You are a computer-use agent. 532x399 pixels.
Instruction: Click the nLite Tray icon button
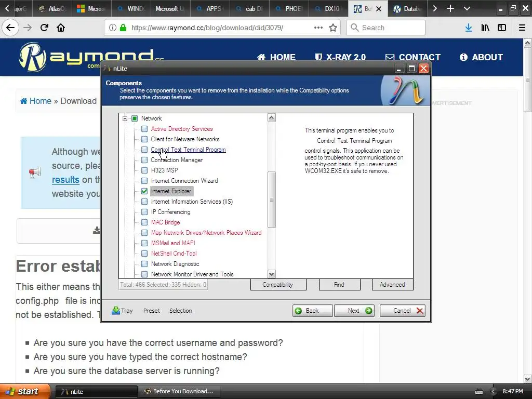(123, 311)
